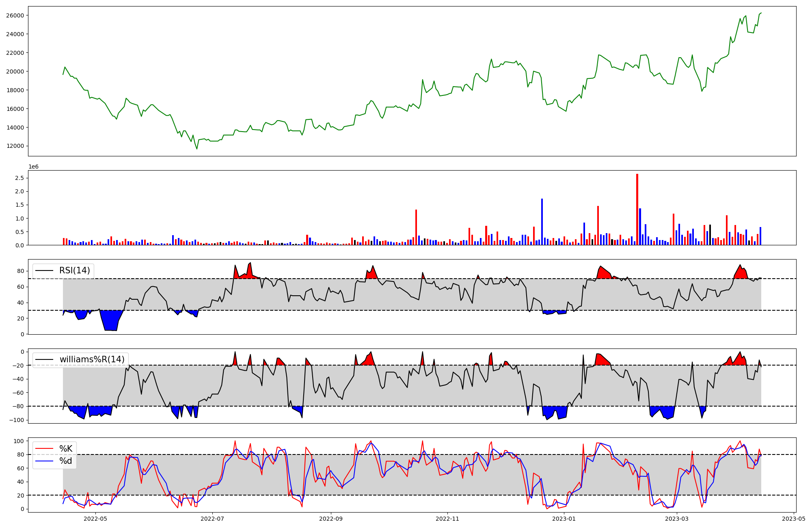Click the 1e6 volume scale label
Screen dimensions: 812x528
pos(33,167)
